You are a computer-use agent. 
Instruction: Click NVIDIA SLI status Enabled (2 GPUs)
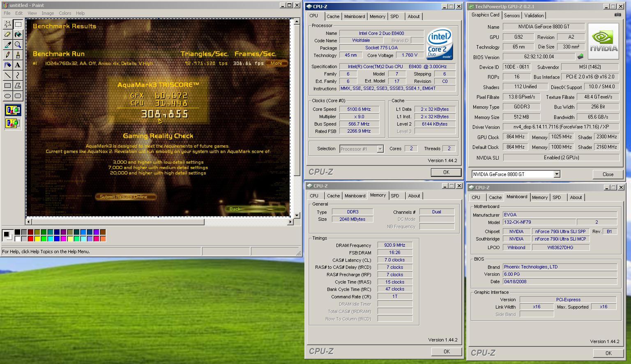coord(561,158)
